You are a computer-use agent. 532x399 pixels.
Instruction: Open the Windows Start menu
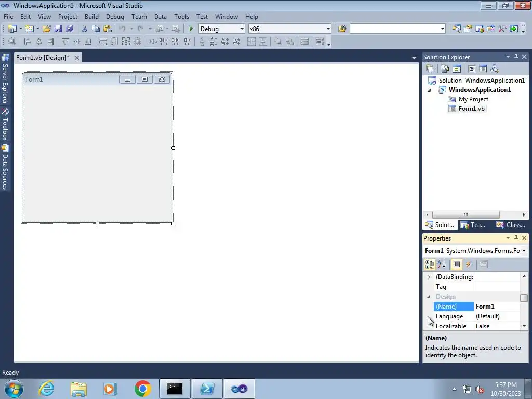coord(14,389)
